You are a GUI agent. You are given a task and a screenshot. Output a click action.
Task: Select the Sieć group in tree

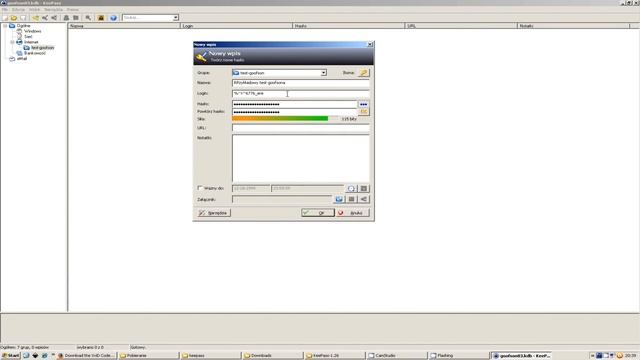pyautogui.click(x=28, y=37)
